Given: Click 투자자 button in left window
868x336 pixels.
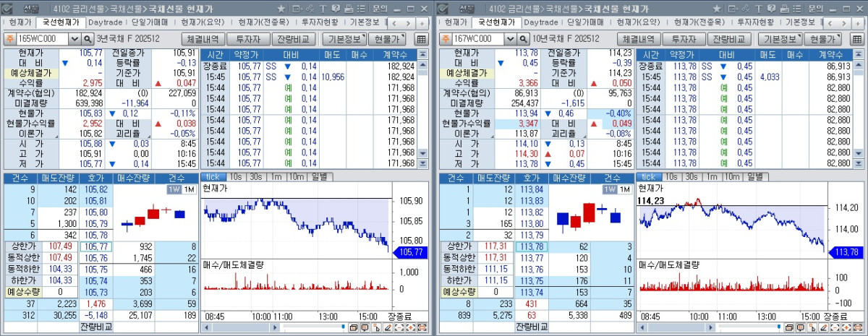Looking at the screenshot, I should (x=248, y=39).
